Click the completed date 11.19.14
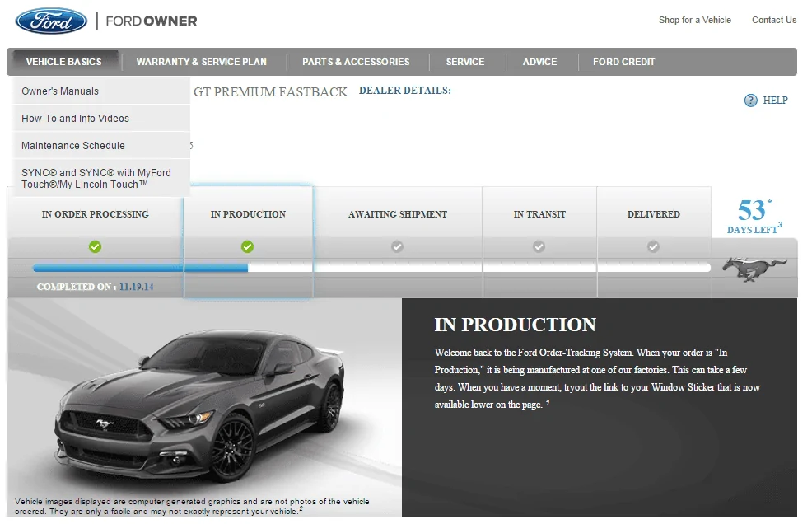 136,287
